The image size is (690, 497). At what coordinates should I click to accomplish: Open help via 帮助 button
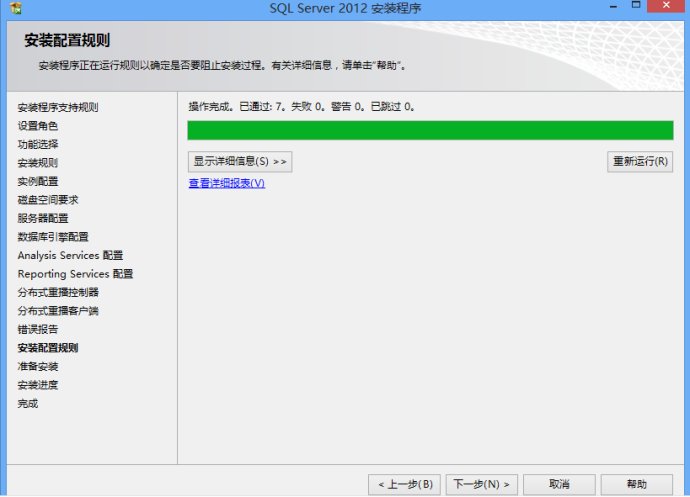[x=637, y=484]
